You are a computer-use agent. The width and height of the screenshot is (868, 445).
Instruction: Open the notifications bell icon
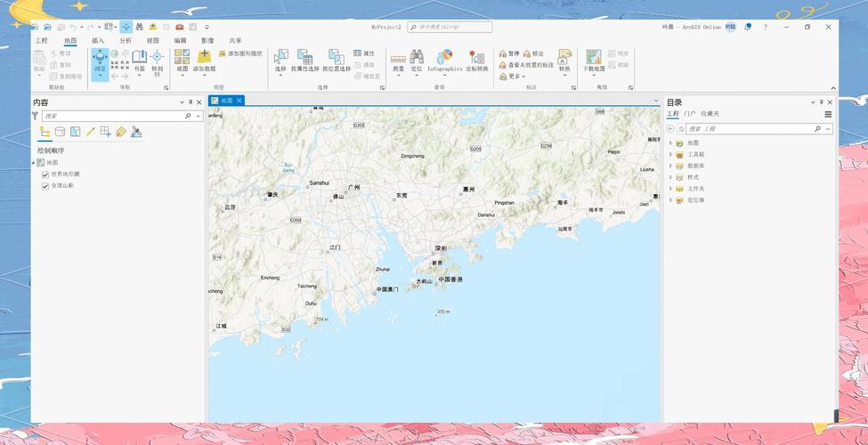(x=748, y=27)
